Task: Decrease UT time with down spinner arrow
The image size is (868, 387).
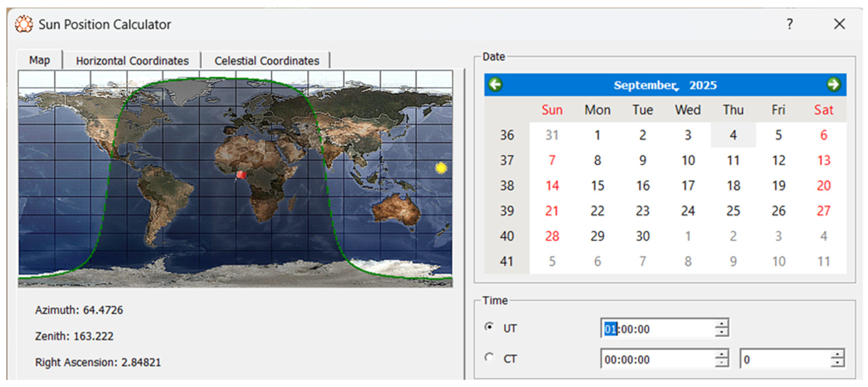Action: coord(722,333)
